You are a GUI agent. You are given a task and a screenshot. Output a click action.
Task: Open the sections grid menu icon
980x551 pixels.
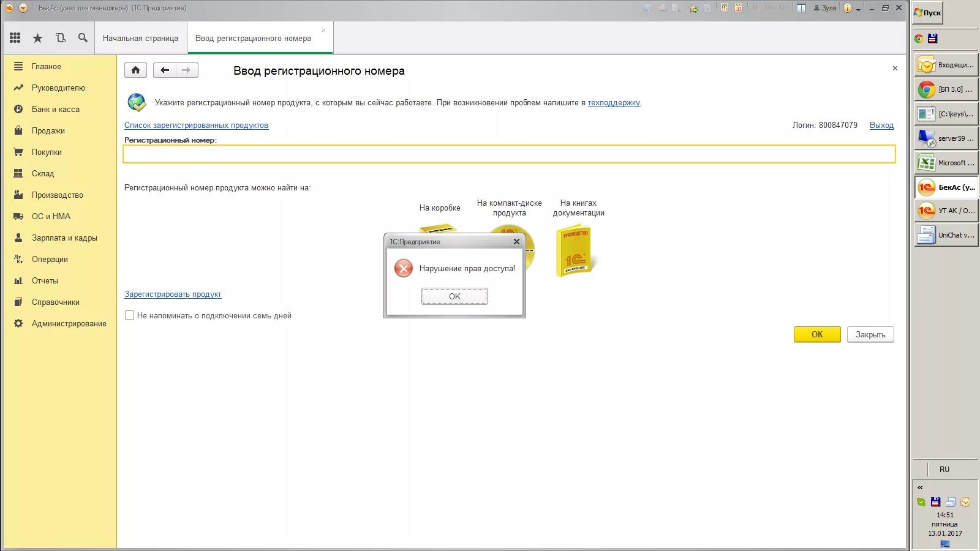point(15,38)
